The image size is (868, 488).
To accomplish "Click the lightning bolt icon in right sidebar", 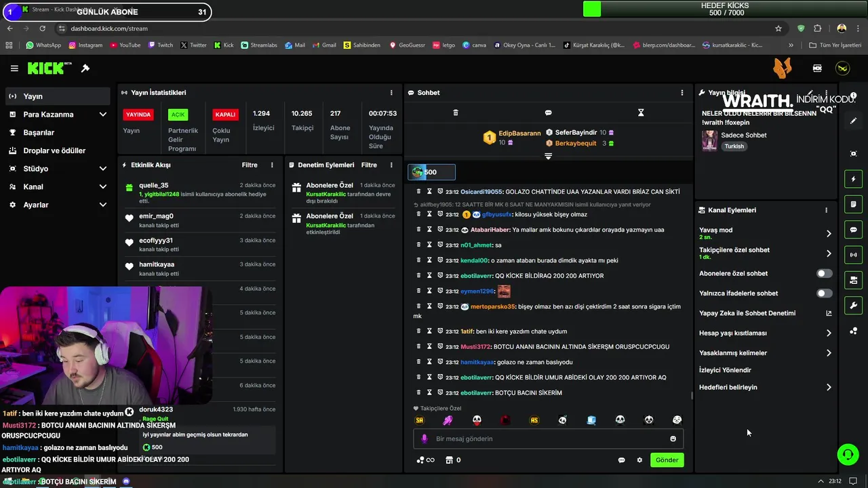I will click(853, 179).
